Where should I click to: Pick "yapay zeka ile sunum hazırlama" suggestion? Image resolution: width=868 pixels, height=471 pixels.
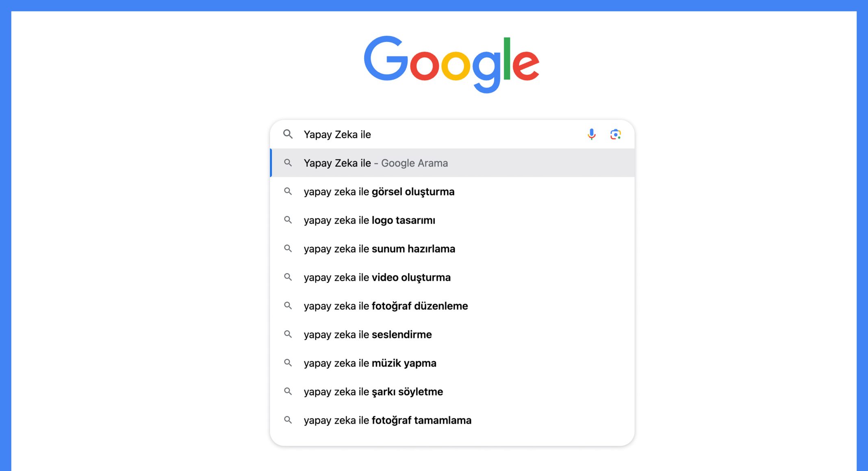point(452,248)
